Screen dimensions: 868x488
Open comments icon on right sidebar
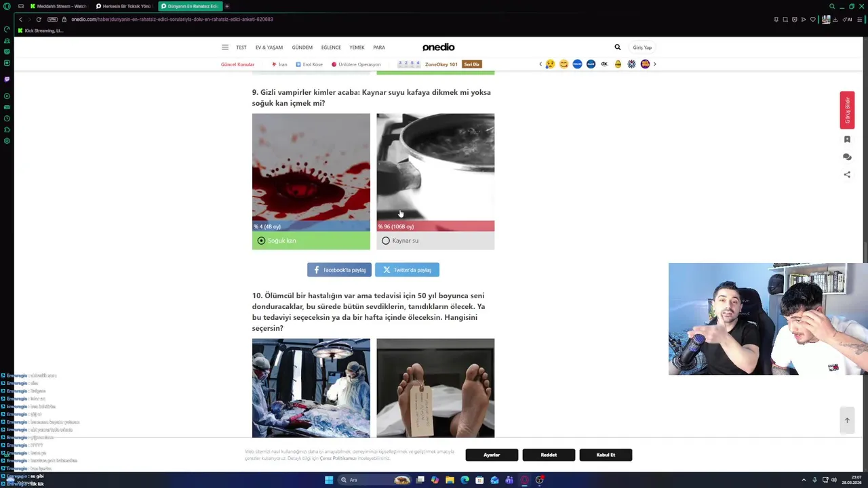[847, 157]
